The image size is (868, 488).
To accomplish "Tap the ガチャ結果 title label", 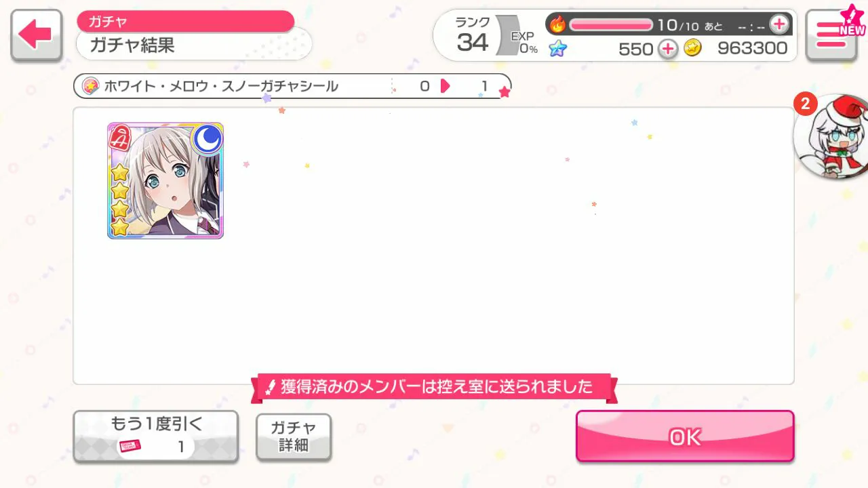I will 133,45.
